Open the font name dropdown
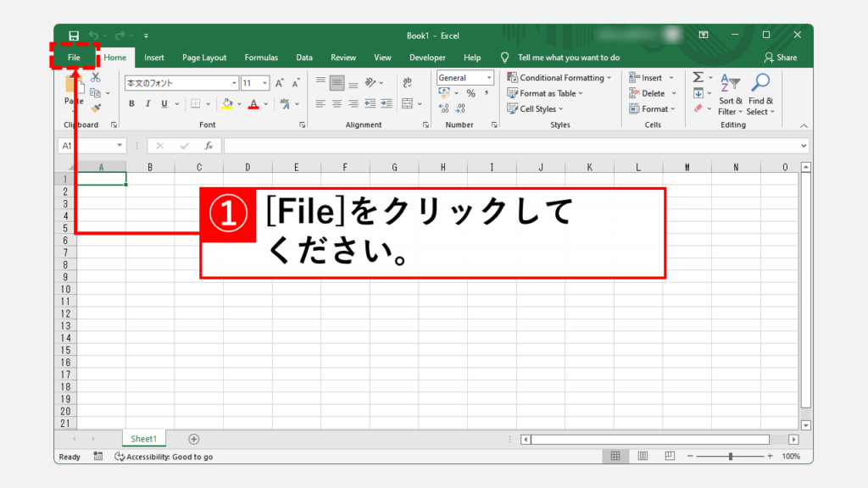Viewport: 868px width, 488px height. tap(234, 83)
